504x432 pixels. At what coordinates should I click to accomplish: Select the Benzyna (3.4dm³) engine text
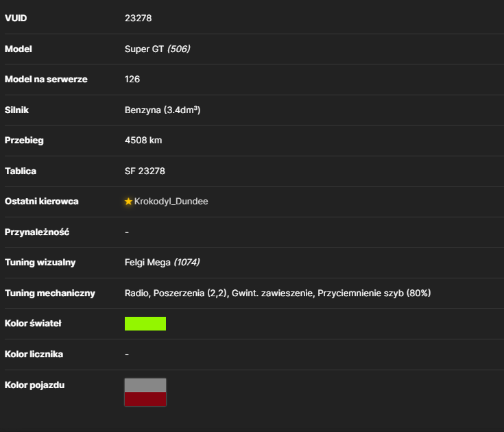tap(163, 110)
